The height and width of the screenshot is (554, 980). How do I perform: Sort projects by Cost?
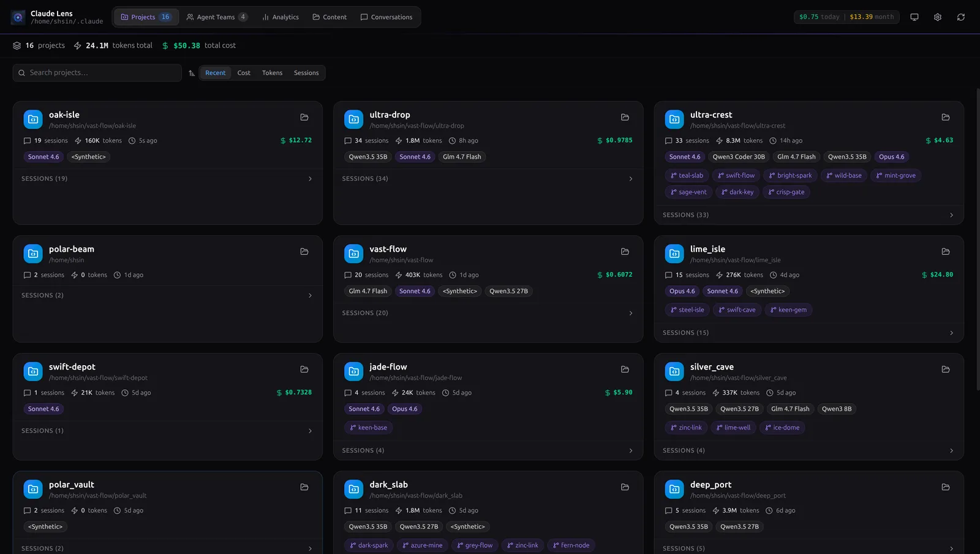click(x=244, y=73)
